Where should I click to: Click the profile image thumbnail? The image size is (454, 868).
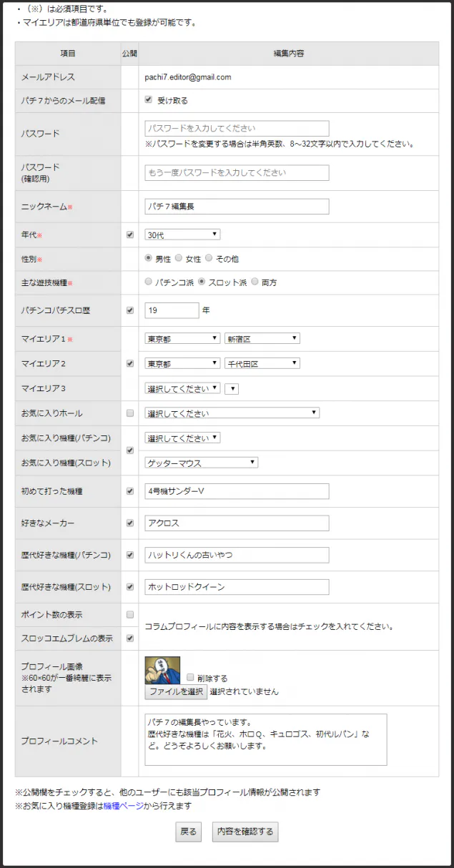[162, 671]
